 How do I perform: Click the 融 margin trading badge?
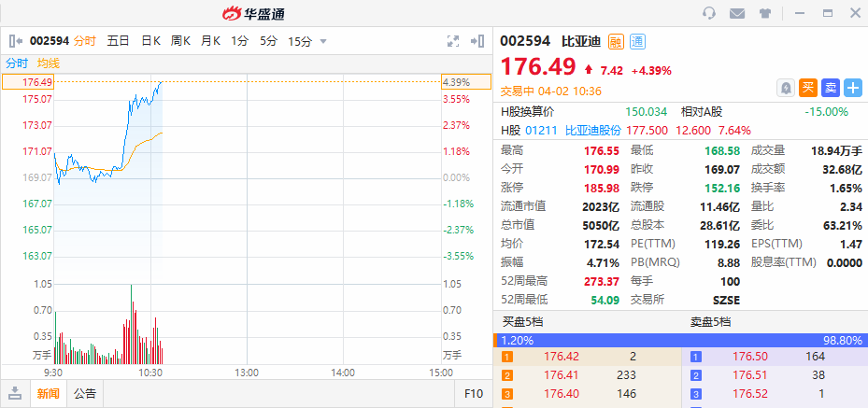click(616, 41)
